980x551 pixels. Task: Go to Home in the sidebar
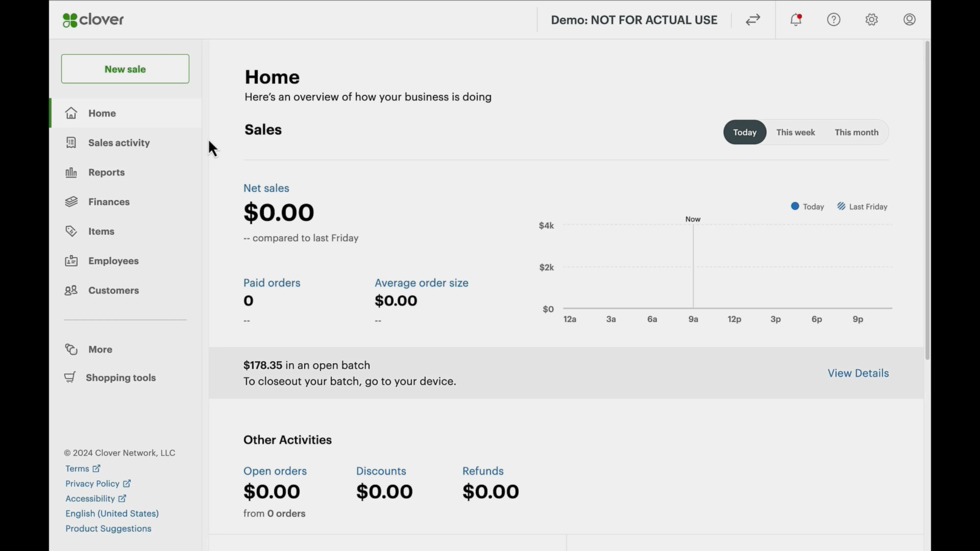[126, 113]
